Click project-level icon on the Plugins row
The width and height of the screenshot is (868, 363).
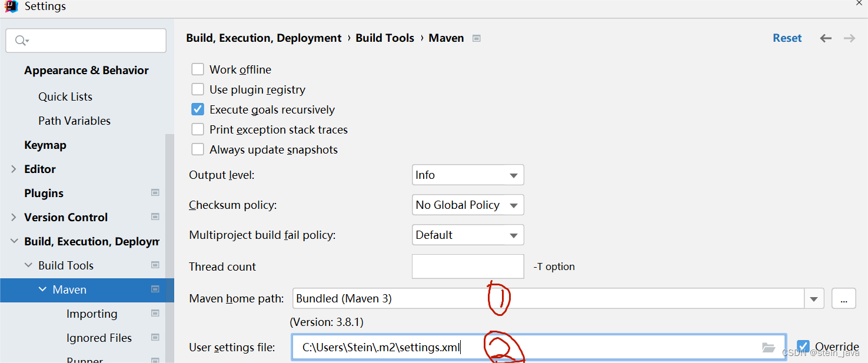155,192
